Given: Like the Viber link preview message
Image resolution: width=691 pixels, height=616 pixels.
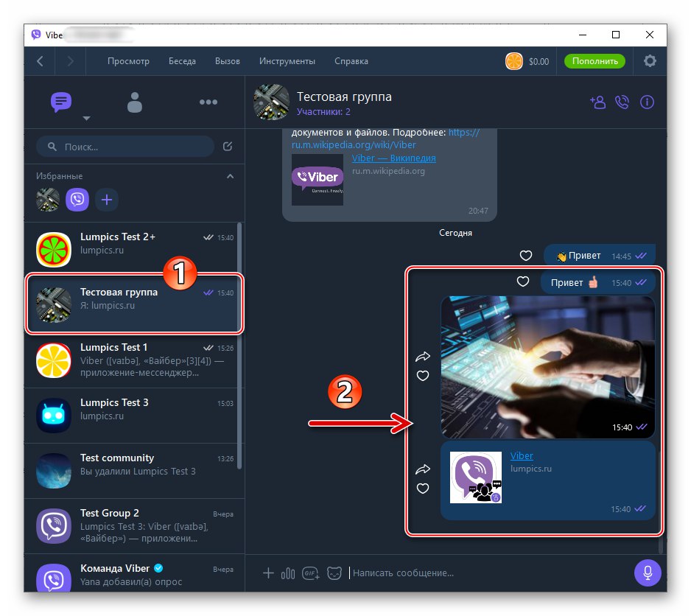Looking at the screenshot, I should click(423, 489).
